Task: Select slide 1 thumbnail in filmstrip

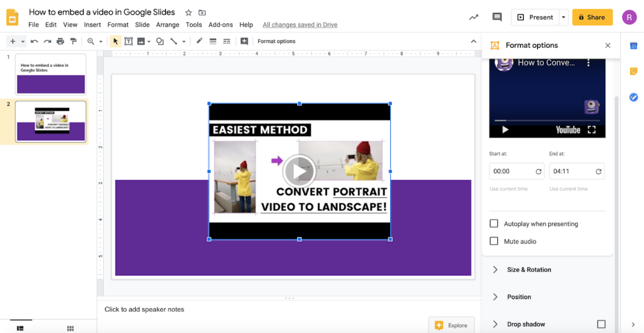Action: pyautogui.click(x=51, y=74)
